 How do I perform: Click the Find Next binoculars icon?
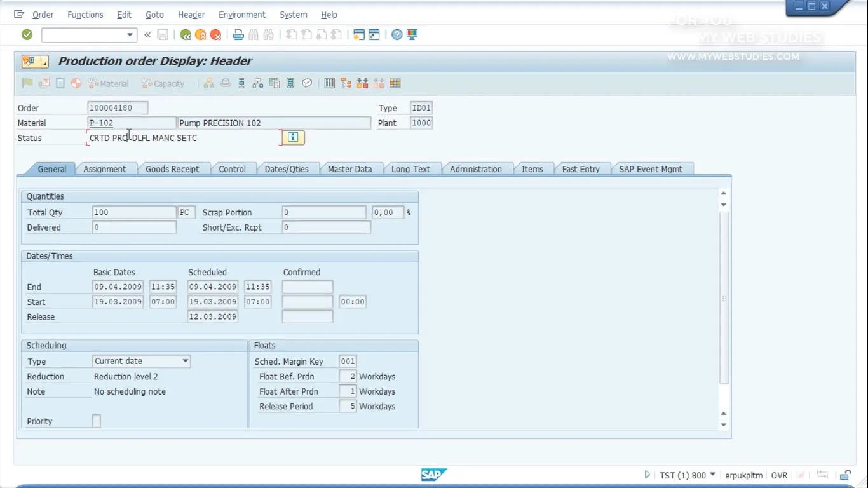pyautogui.click(x=269, y=35)
